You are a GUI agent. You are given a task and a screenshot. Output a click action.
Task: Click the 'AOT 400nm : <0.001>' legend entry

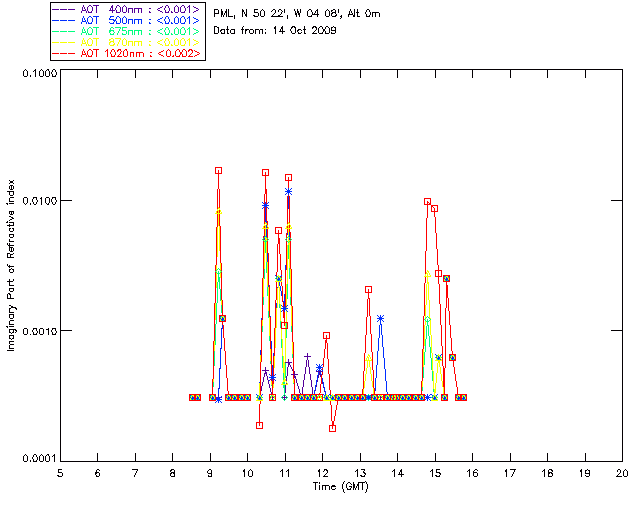click(128, 9)
